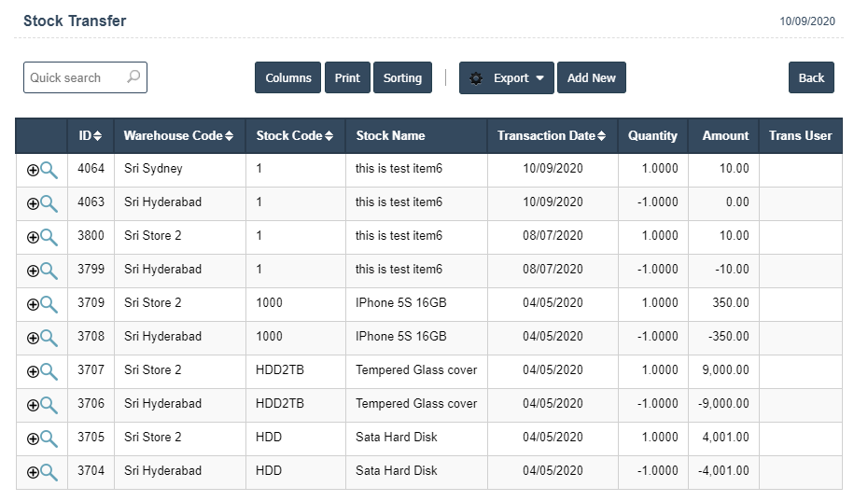868x501 pixels.
Task: Open details magnifier for record 4064
Action: (49, 170)
